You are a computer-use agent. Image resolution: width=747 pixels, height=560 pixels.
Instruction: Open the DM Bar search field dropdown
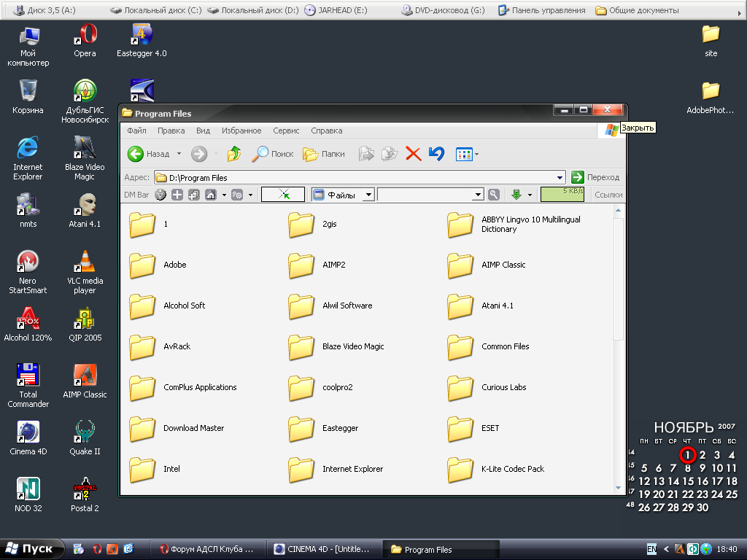pyautogui.click(x=478, y=194)
